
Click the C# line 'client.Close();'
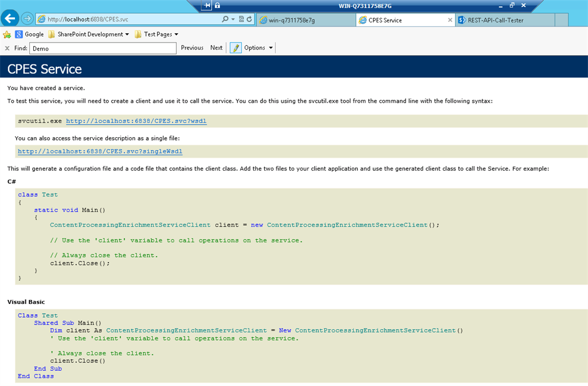pyautogui.click(x=80, y=263)
